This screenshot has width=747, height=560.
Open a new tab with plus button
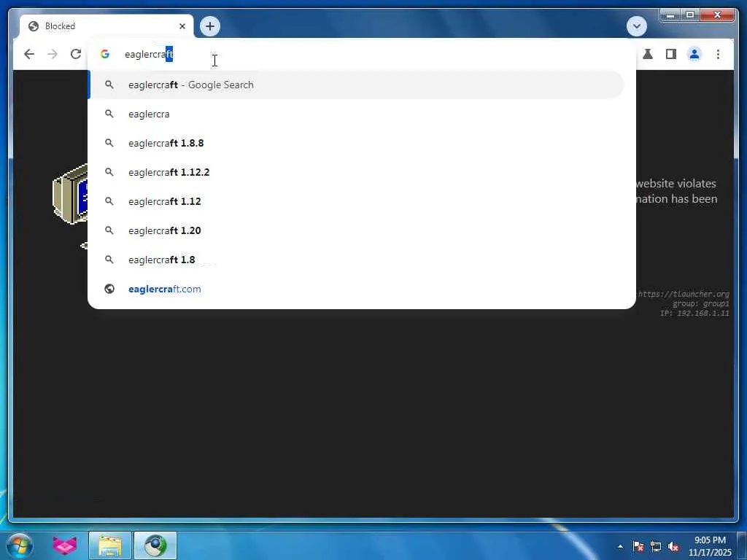(210, 26)
